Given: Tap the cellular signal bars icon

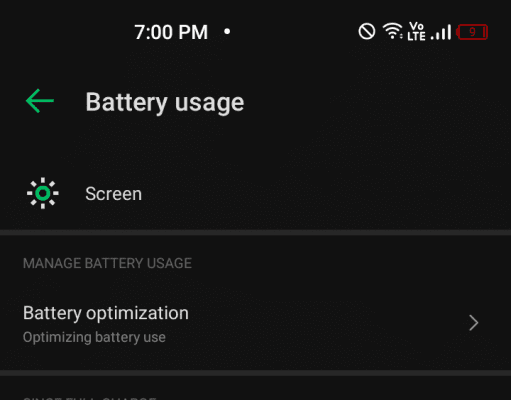Looking at the screenshot, I should [x=441, y=32].
